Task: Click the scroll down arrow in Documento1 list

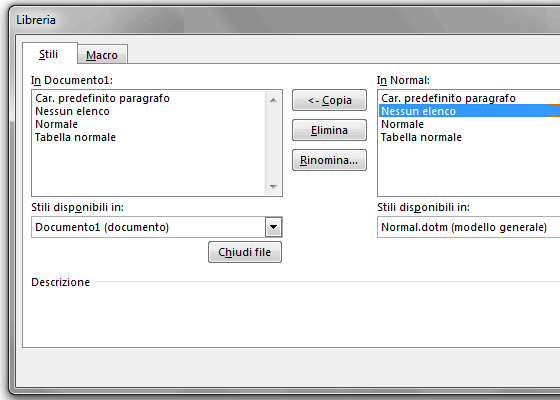Action: pos(274,186)
